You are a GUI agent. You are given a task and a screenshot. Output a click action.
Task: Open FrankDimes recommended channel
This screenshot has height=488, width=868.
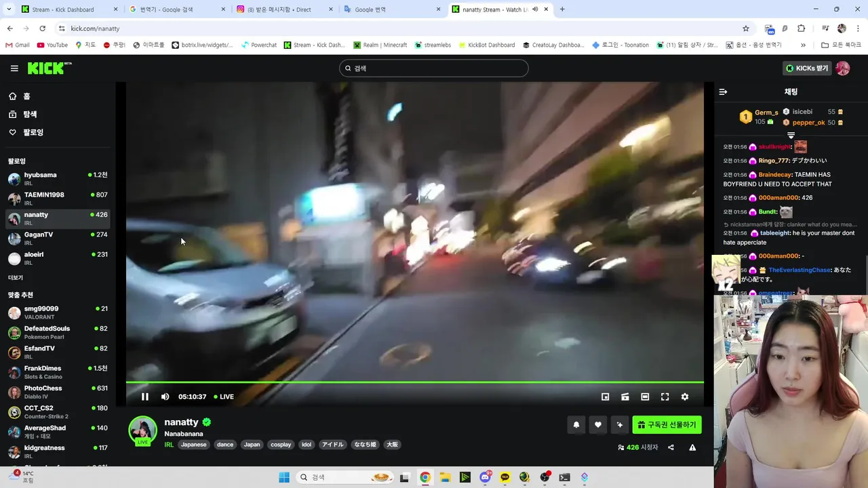click(x=58, y=372)
